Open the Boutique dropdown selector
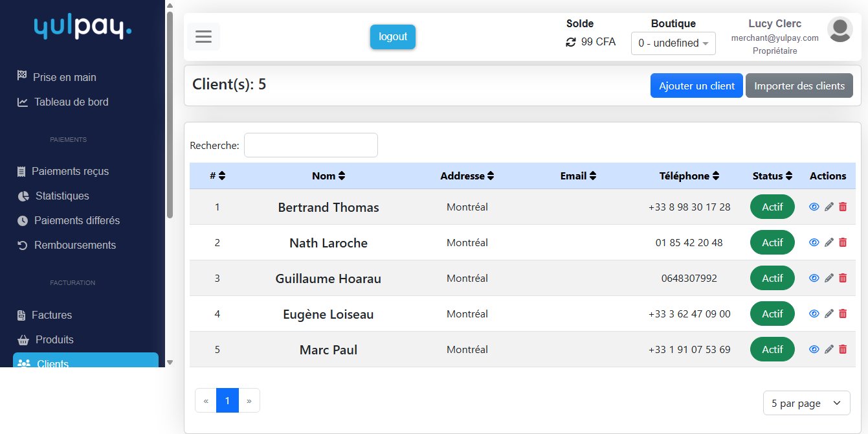This screenshot has height=434, width=868. tap(673, 43)
